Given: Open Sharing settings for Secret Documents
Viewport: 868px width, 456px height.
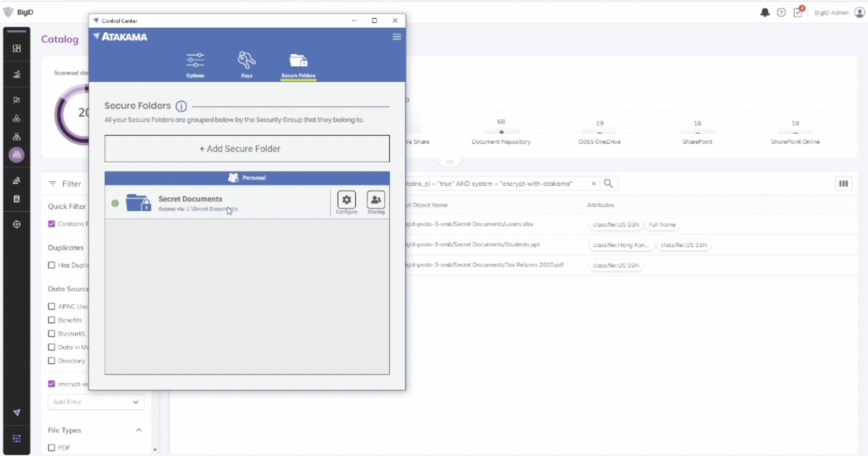Looking at the screenshot, I should click(x=376, y=200).
